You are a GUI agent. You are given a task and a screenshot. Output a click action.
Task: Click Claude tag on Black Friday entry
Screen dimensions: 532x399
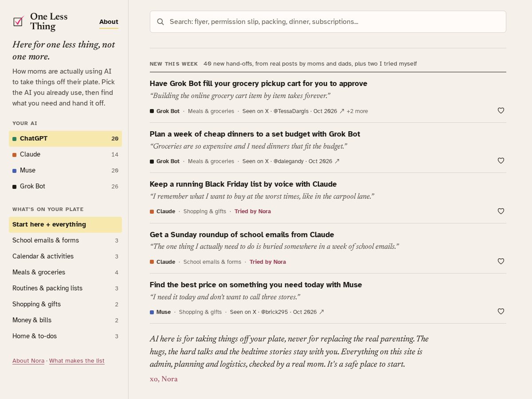click(163, 211)
